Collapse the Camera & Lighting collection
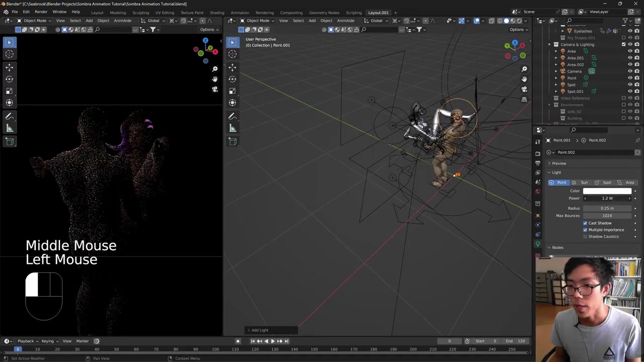The height and width of the screenshot is (362, 644). [x=549, y=44]
